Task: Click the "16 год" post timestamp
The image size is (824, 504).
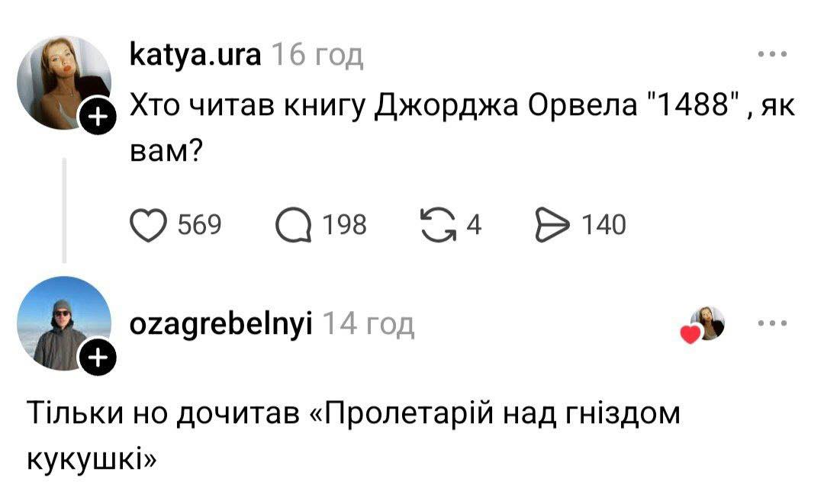Action: pos(317,55)
